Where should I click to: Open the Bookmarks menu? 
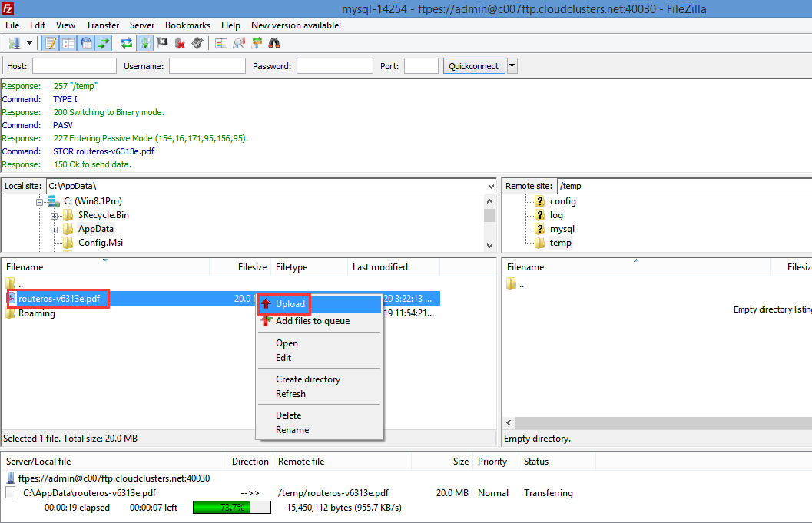click(x=187, y=25)
